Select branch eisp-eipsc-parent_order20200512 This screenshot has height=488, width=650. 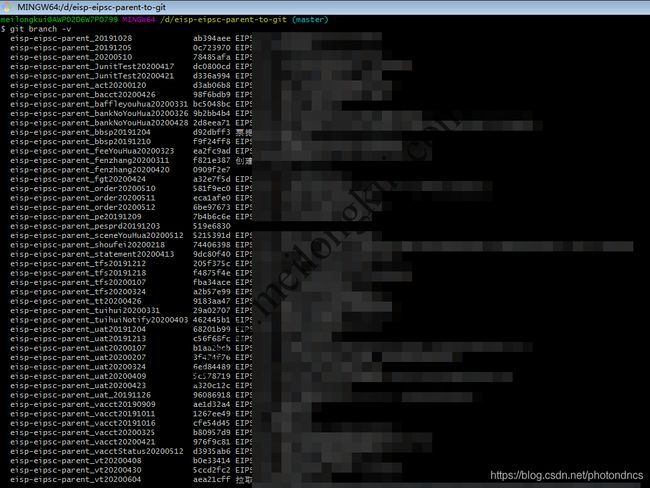82,207
